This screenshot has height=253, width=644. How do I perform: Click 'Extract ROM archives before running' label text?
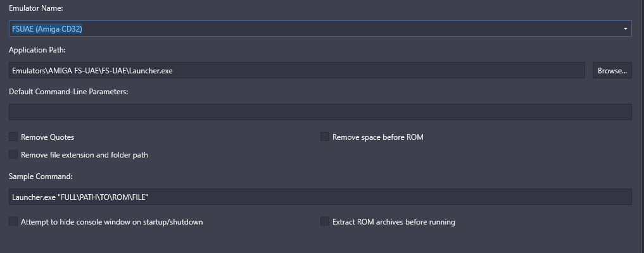pyautogui.click(x=394, y=222)
